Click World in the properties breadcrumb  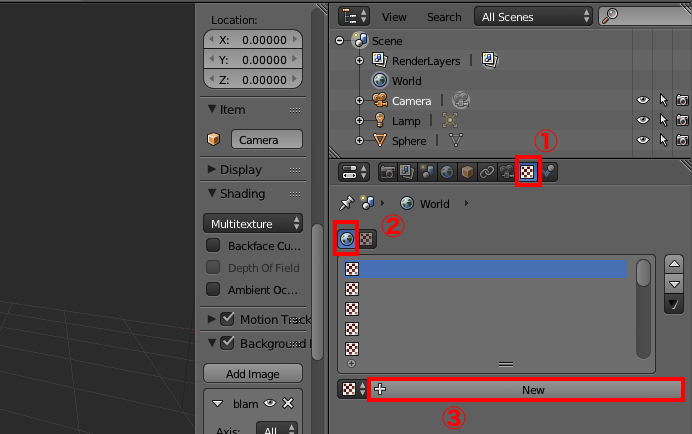[435, 204]
